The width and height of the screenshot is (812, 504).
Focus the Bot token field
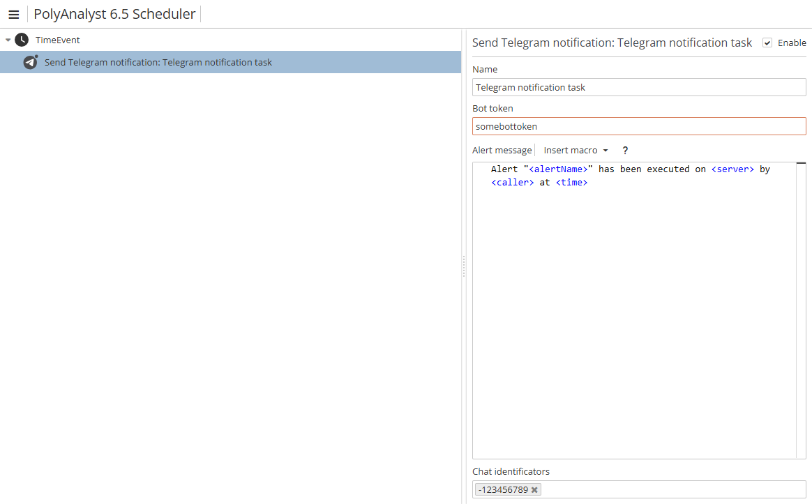(x=638, y=126)
